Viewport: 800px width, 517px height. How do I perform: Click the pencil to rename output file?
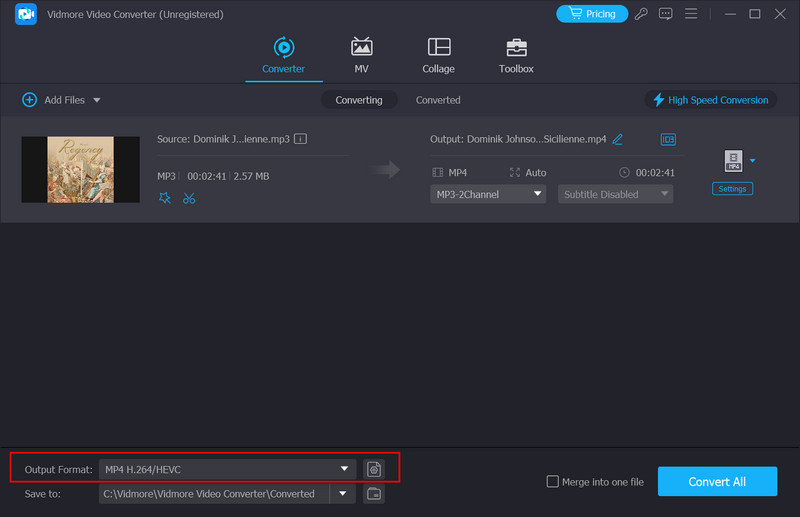click(x=618, y=139)
